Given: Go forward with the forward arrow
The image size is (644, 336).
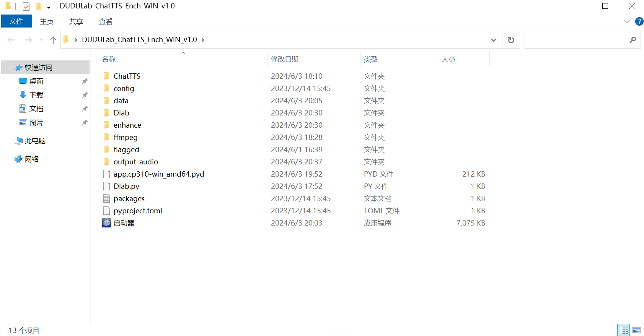Looking at the screenshot, I should coord(28,40).
